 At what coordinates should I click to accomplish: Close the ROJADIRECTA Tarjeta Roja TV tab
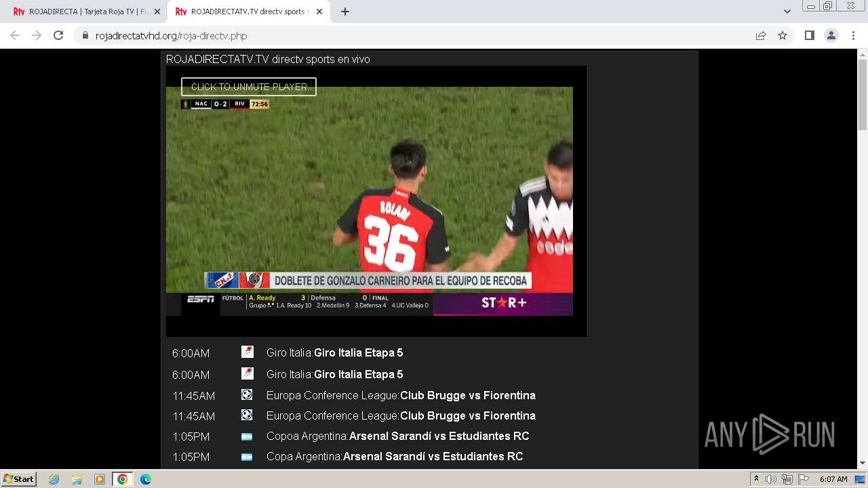[157, 12]
